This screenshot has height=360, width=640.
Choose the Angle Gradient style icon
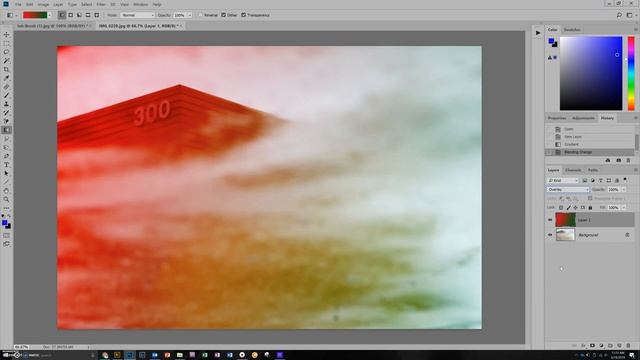(79, 15)
